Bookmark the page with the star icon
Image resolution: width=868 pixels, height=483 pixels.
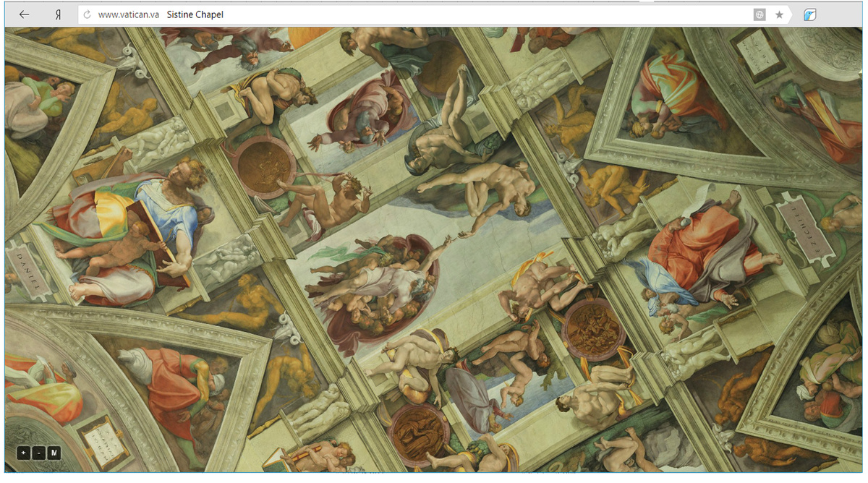click(x=779, y=14)
